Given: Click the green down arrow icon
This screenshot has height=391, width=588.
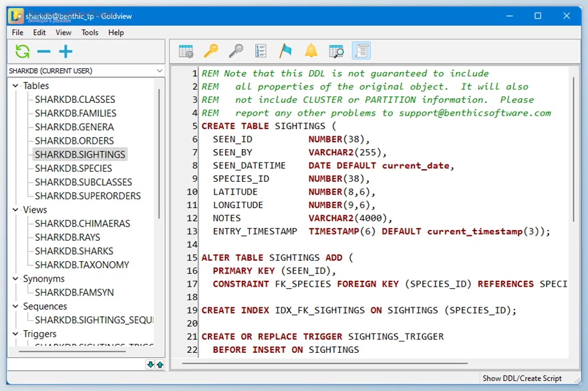Looking at the screenshot, I should 150,364.
